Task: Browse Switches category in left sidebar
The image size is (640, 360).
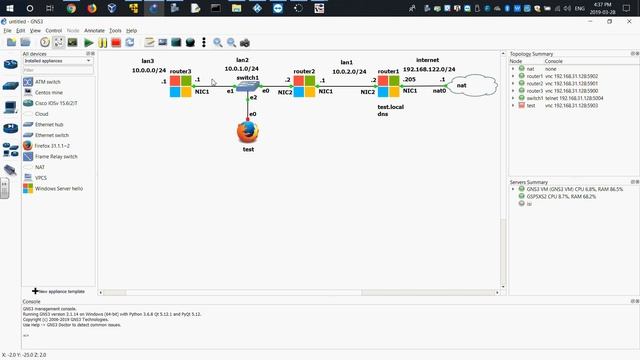Action: tap(11, 86)
